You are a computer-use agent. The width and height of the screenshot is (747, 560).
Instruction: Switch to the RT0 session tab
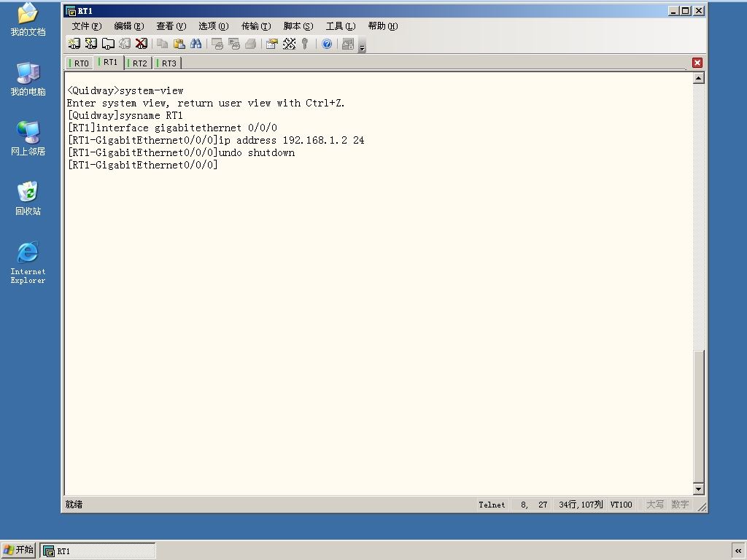pyautogui.click(x=79, y=63)
